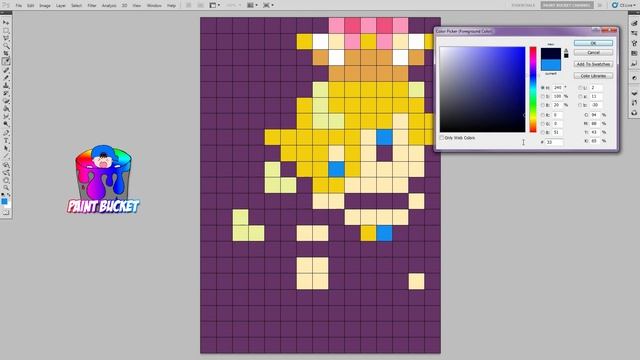Open the Filter menu

pos(92,6)
